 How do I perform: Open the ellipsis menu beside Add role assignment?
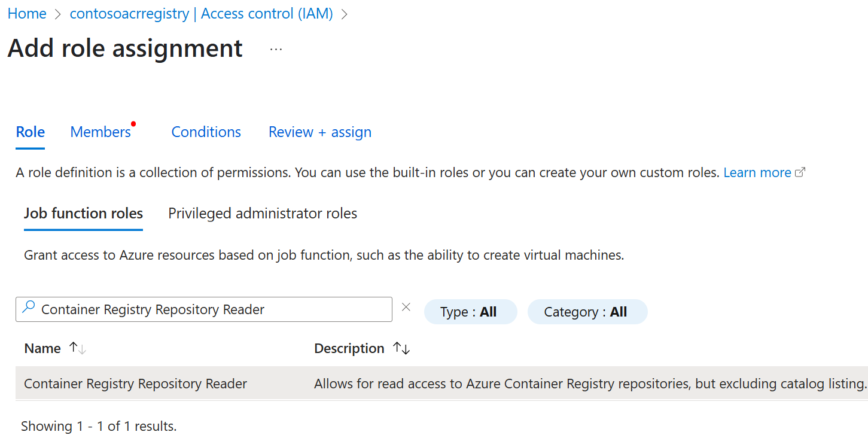coord(276,50)
